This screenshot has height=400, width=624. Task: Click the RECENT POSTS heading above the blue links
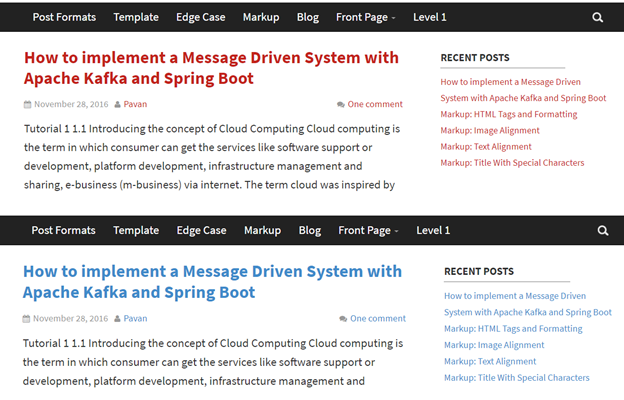pyautogui.click(x=479, y=271)
